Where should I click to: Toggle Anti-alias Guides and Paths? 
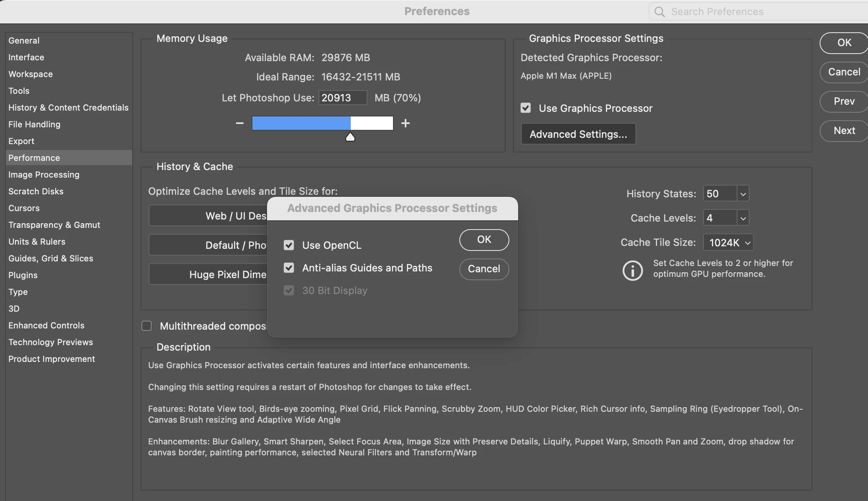coord(289,268)
